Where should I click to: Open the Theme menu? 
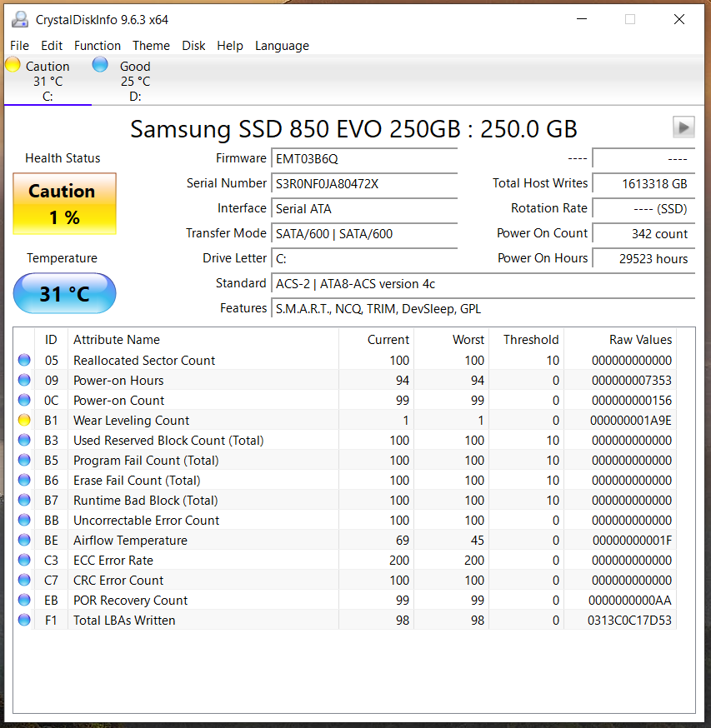tap(151, 46)
